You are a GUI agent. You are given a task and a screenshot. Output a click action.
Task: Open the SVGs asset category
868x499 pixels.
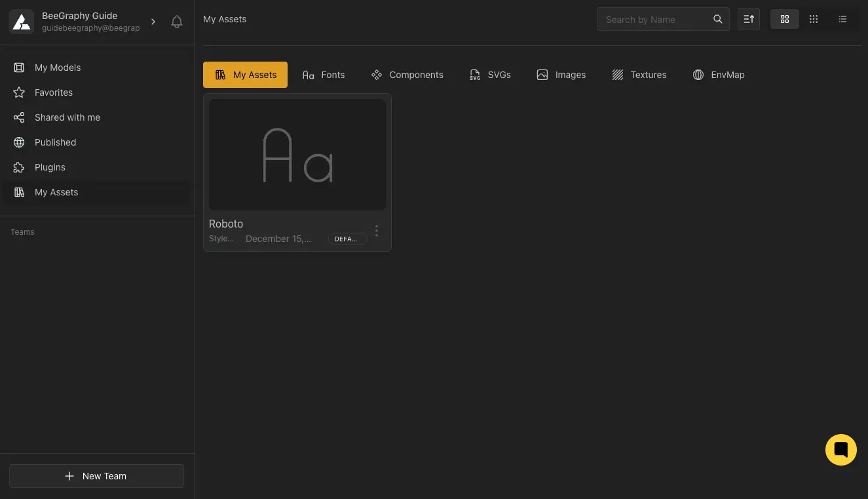pos(489,75)
